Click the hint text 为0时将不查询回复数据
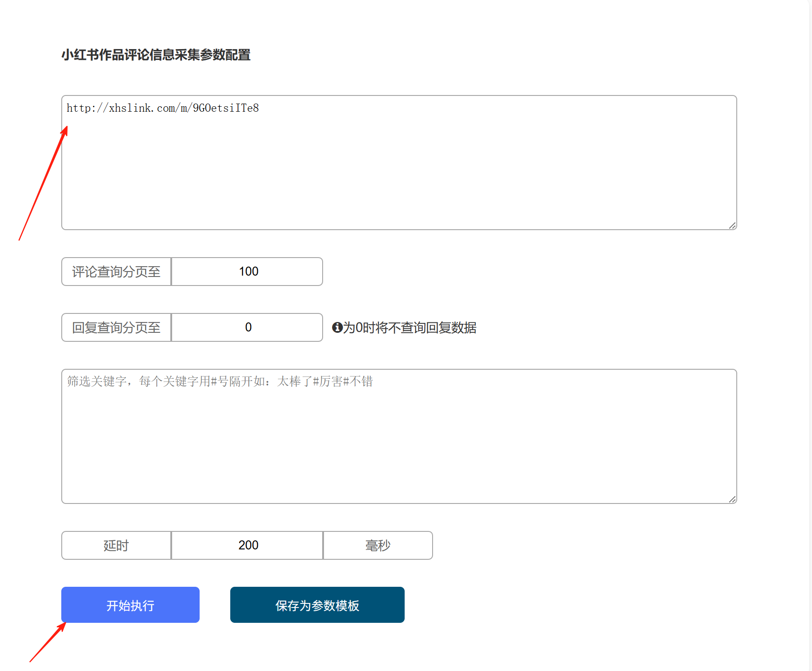The height and width of the screenshot is (671, 812). (410, 327)
